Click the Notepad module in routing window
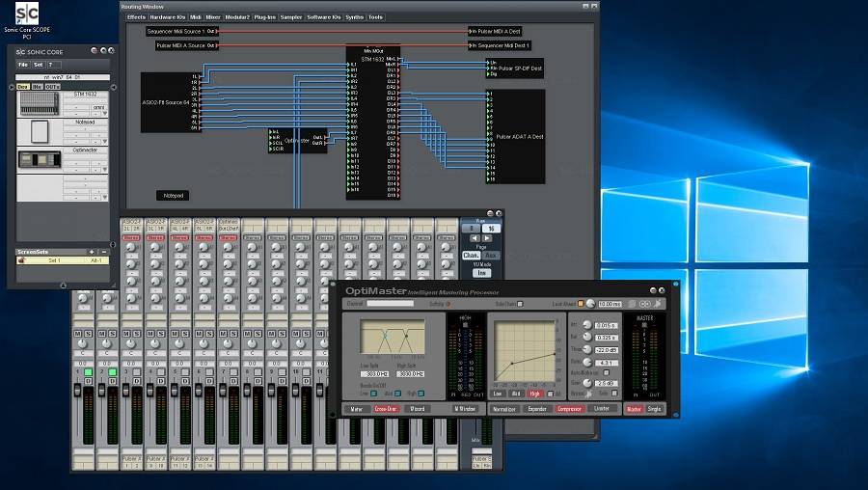The image size is (868, 490). [x=171, y=195]
